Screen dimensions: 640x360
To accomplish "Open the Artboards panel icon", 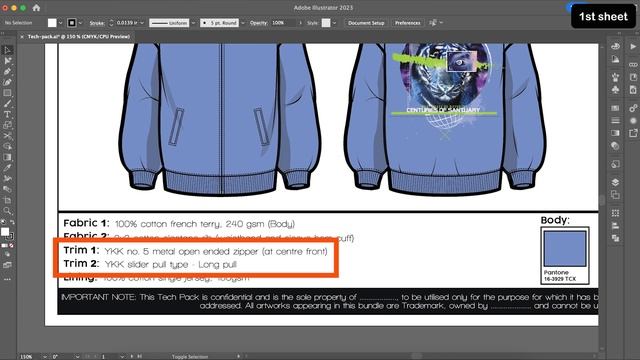I will [616, 195].
